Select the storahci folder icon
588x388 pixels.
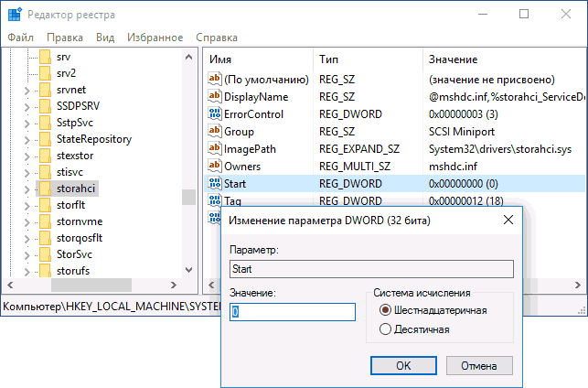point(45,189)
